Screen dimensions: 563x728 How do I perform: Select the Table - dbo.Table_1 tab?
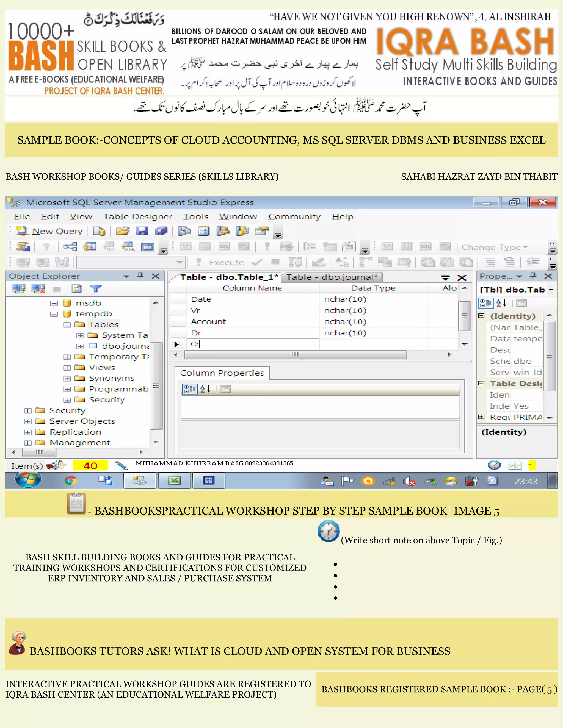[x=229, y=277]
